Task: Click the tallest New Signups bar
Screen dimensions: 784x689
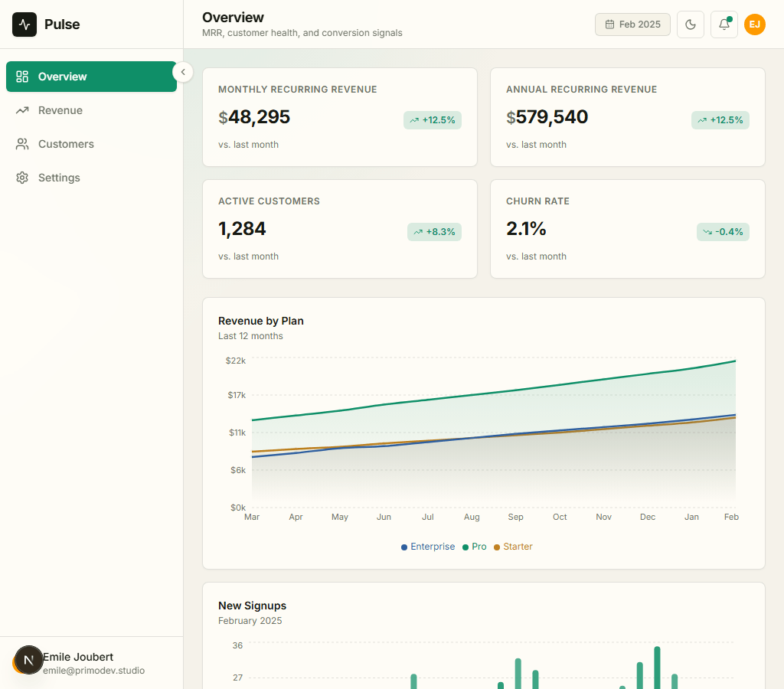Action: pyautogui.click(x=657, y=668)
